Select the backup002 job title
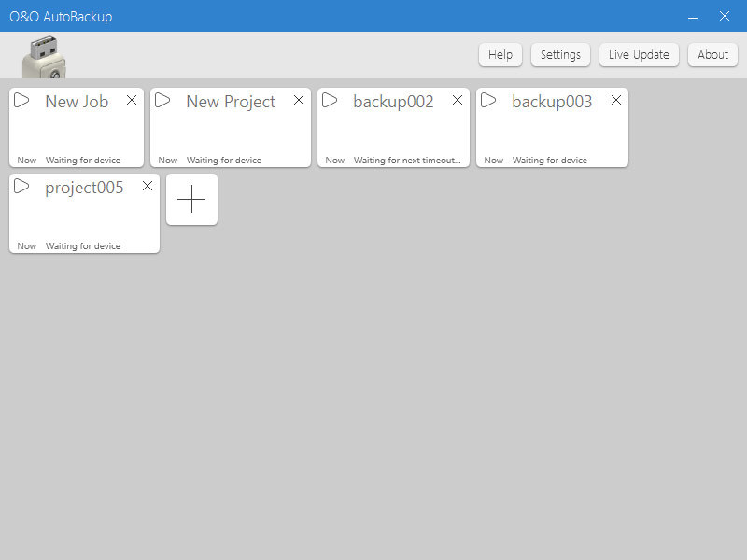 coord(393,102)
